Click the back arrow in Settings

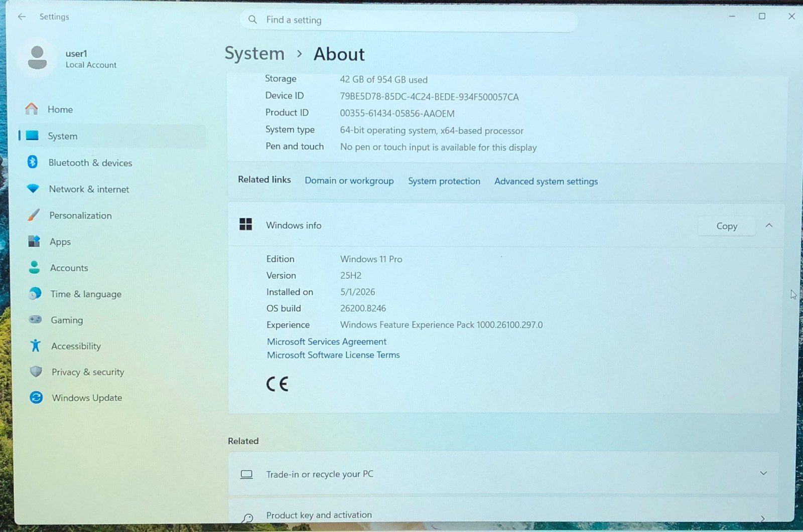coord(22,17)
